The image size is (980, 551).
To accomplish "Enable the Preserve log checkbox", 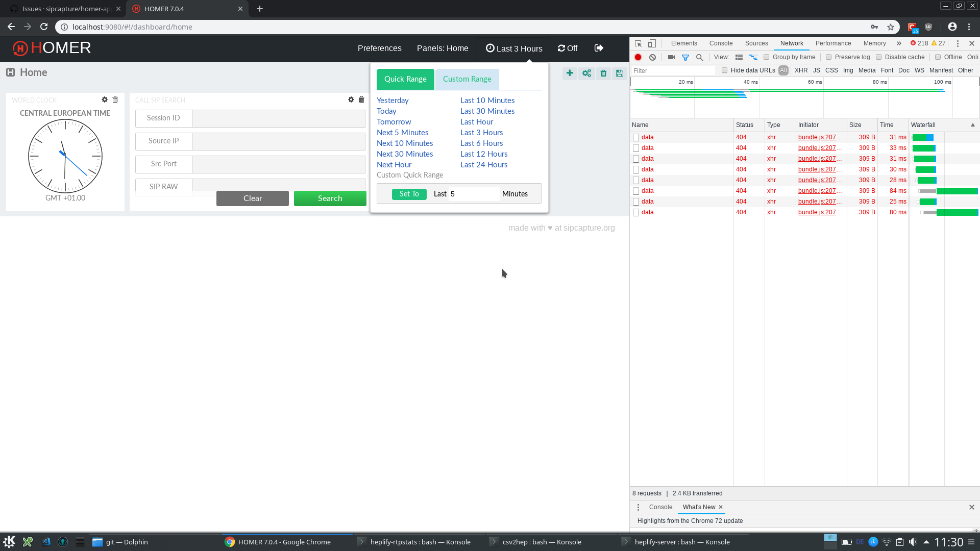I will pos(828,57).
